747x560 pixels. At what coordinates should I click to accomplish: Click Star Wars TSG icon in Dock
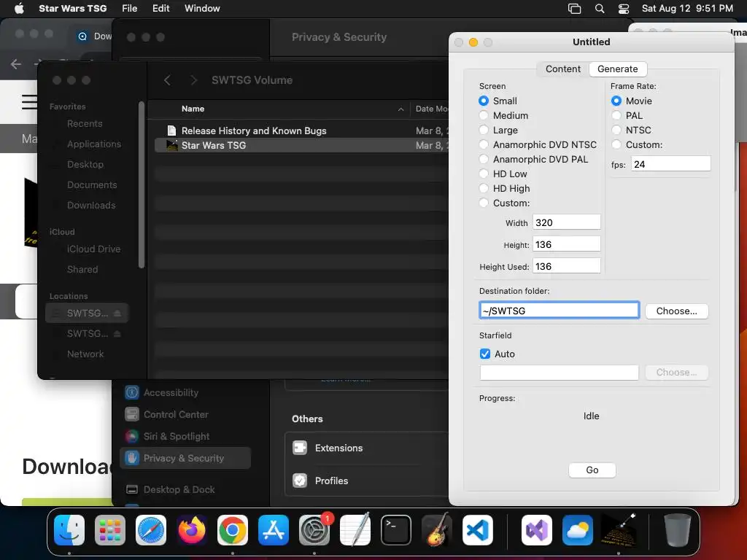[619, 530]
